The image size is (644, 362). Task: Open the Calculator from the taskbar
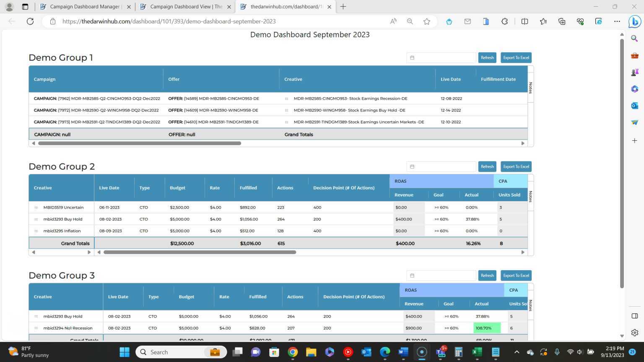[x=458, y=352]
